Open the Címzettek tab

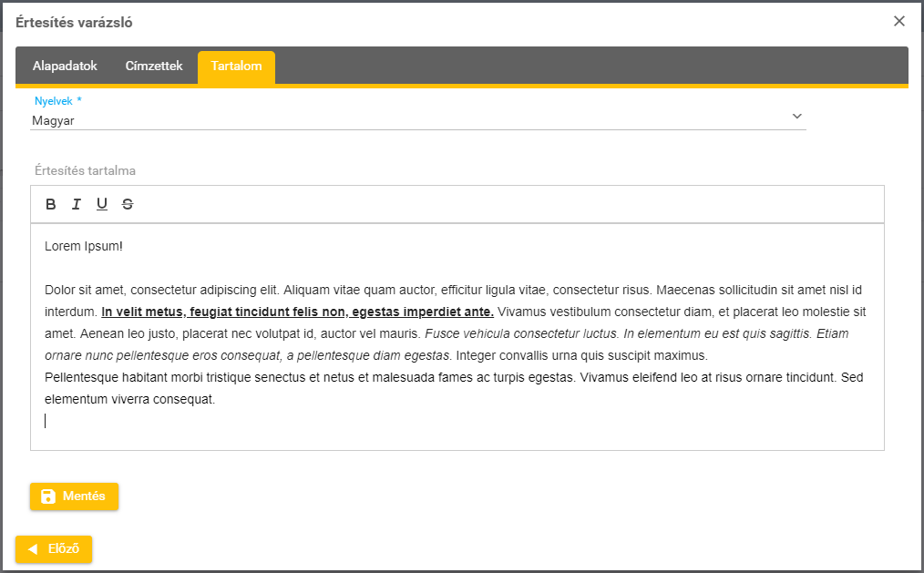(x=154, y=67)
